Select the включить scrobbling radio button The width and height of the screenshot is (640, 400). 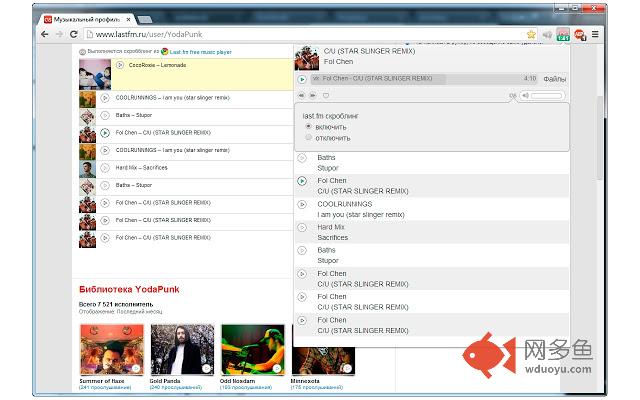pos(309,127)
